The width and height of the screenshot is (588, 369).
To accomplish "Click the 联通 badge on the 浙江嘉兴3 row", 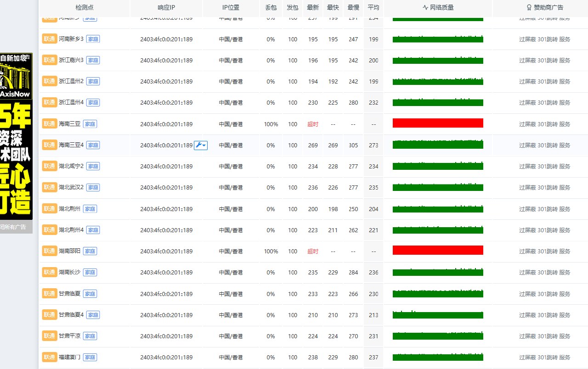I will coord(50,60).
